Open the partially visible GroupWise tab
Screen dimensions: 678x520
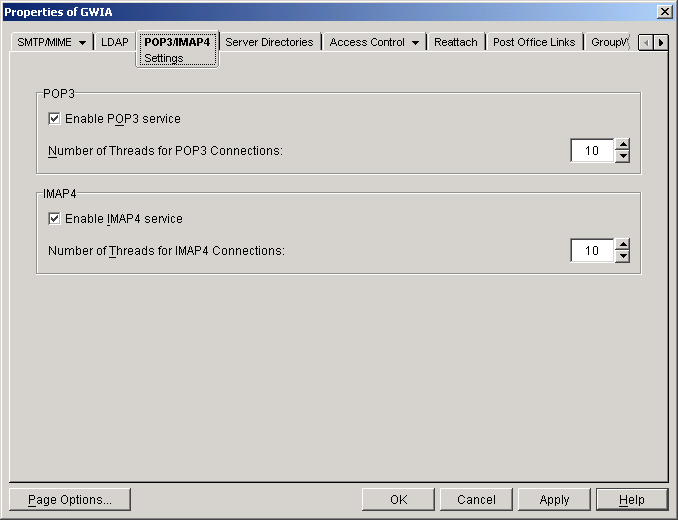click(609, 42)
